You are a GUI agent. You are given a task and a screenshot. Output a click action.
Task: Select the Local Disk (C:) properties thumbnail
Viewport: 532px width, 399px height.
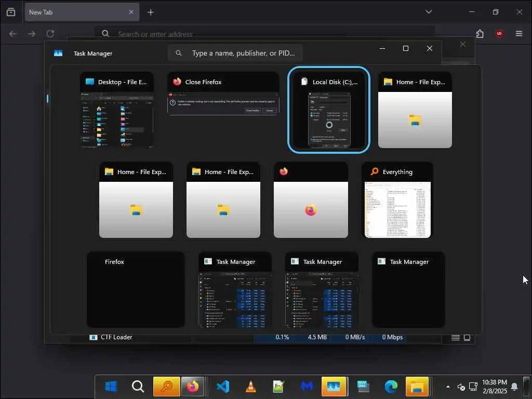[x=329, y=110]
